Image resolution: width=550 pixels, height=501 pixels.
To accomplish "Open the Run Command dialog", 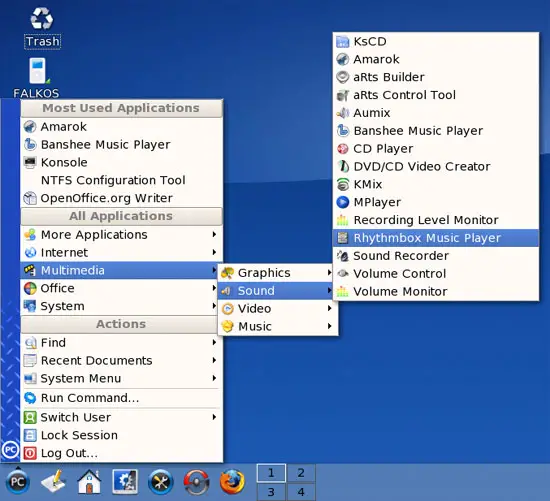I will coord(121,398).
